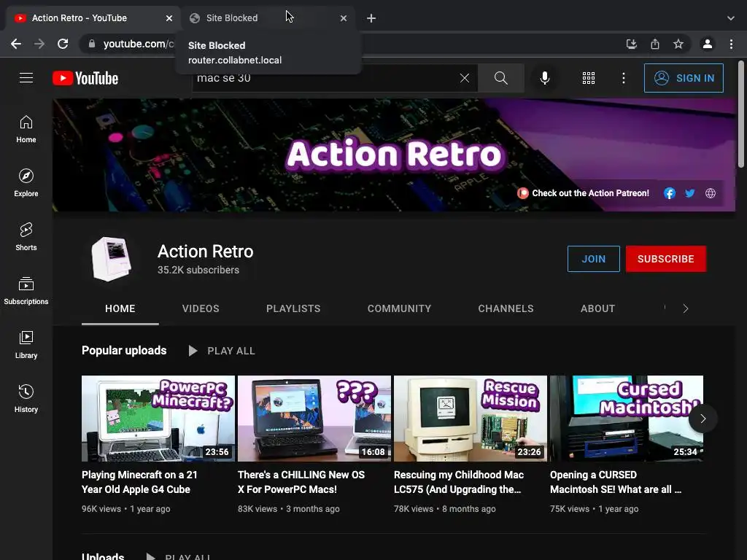
Task: Click the SIGN IN button
Action: coord(684,78)
